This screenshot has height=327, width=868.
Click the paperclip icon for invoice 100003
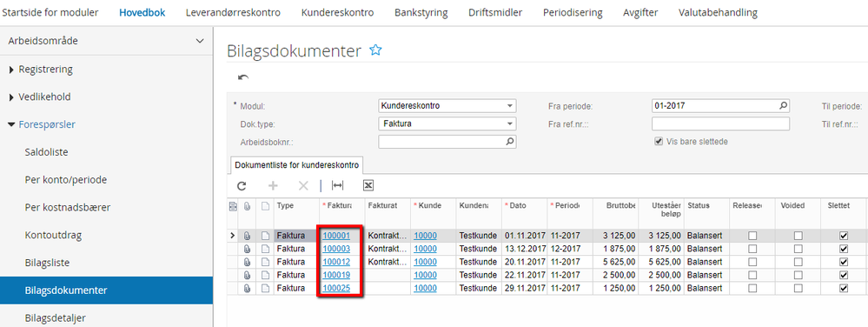coord(248,249)
